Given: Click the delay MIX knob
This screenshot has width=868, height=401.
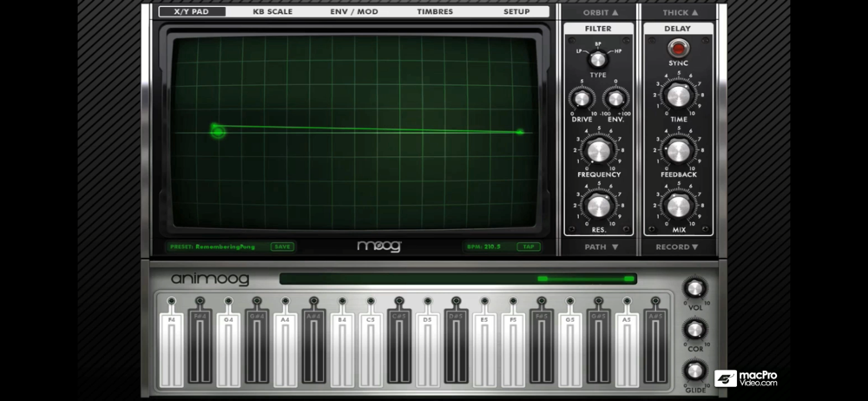Looking at the screenshot, I should (x=678, y=206).
